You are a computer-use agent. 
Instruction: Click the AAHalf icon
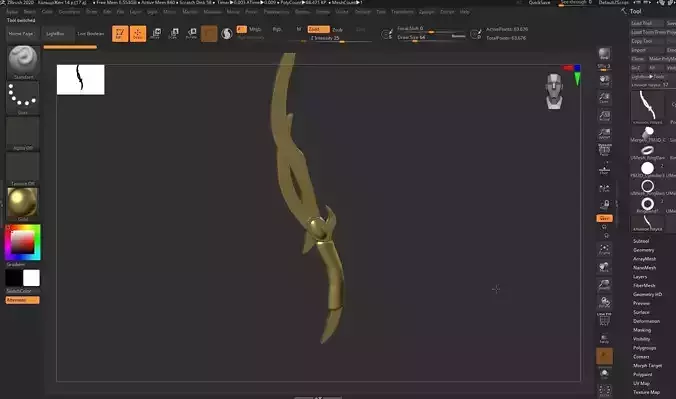click(604, 133)
